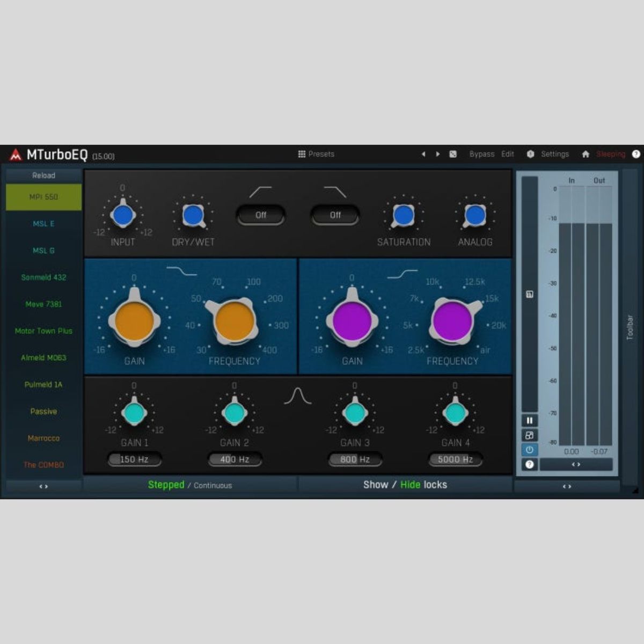Image resolution: width=644 pixels, height=644 pixels.
Task: Click the GAIN 1 teal knob
Action: (134, 413)
